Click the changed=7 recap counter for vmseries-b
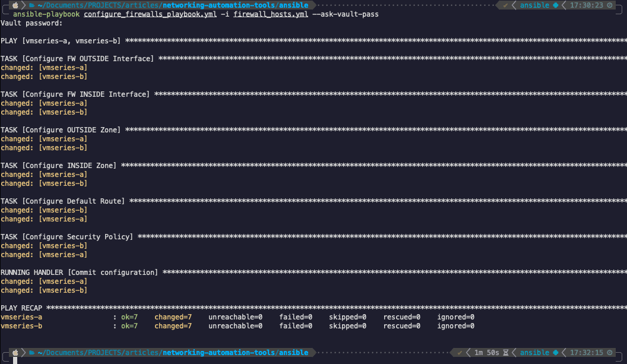Viewport: 627px width, 364px height. [173, 325]
